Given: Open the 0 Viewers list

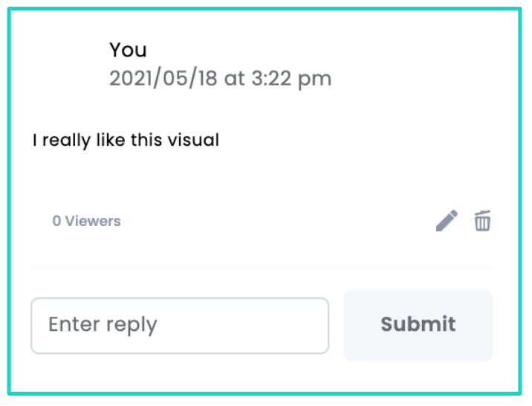Looking at the screenshot, I should click(86, 221).
